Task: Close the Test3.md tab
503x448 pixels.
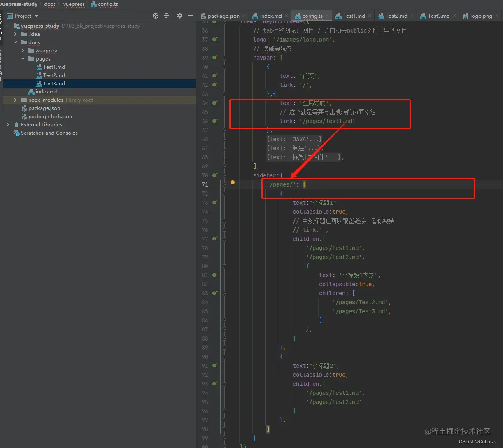Action: 454,16
